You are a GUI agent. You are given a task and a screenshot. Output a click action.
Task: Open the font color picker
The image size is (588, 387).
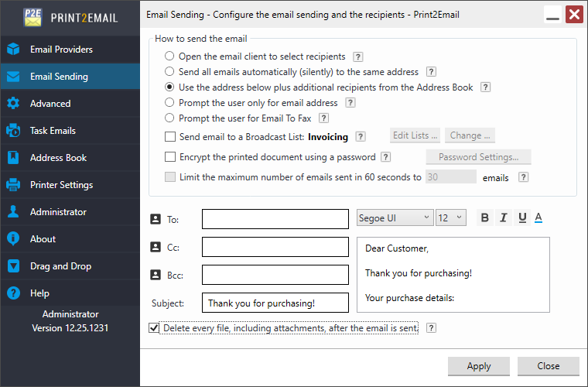click(x=538, y=217)
